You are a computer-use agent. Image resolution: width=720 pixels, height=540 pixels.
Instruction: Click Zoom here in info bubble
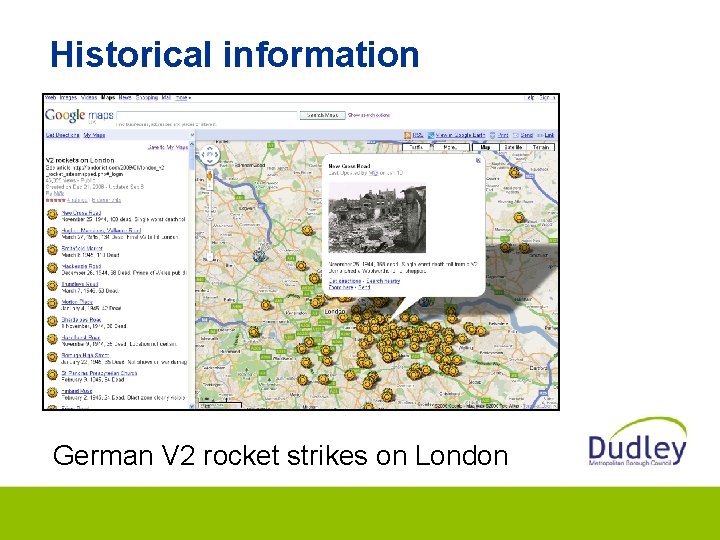(341, 287)
